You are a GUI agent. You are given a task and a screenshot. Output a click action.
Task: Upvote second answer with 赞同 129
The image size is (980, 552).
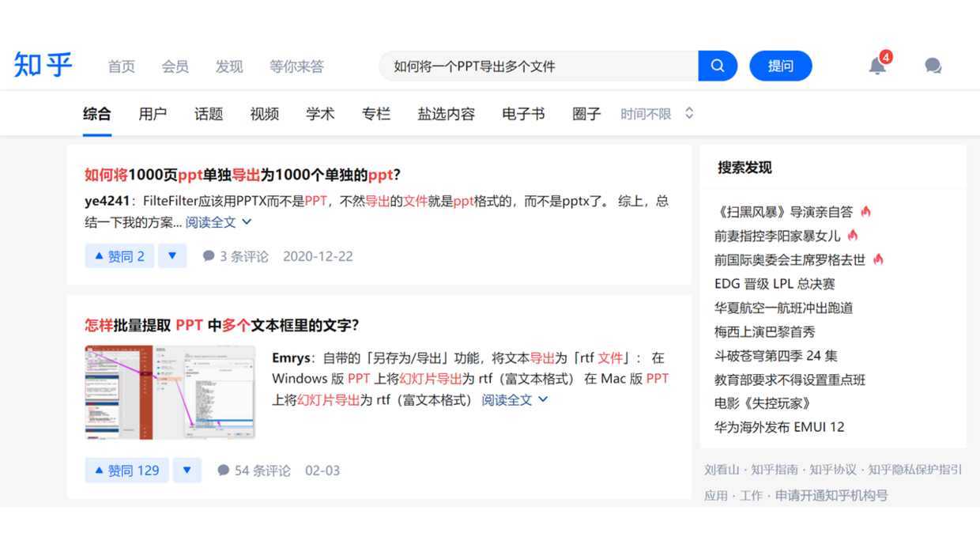(126, 471)
